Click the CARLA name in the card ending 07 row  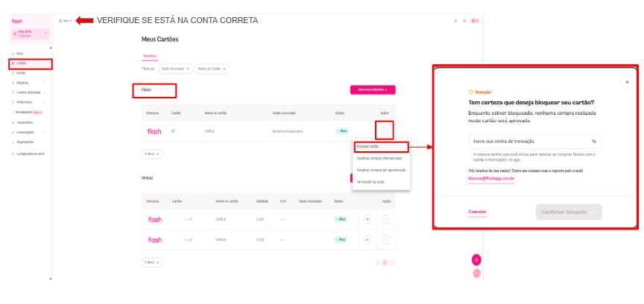click(210, 131)
